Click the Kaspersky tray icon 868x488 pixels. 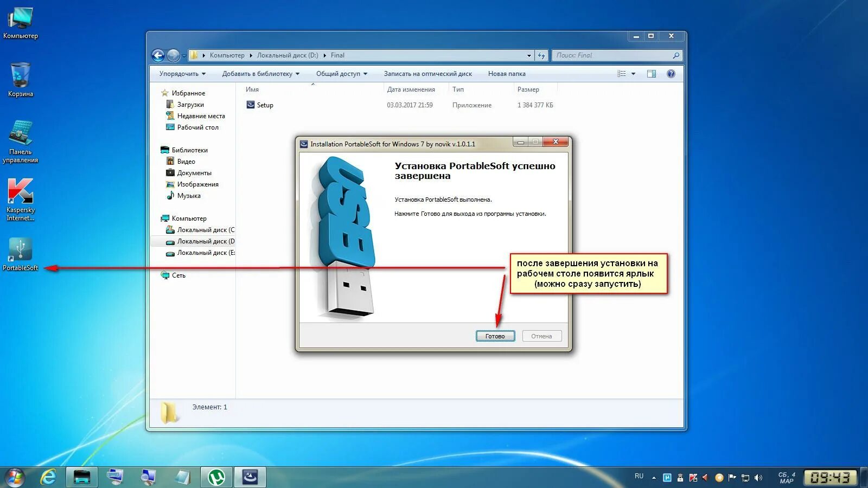[693, 478]
